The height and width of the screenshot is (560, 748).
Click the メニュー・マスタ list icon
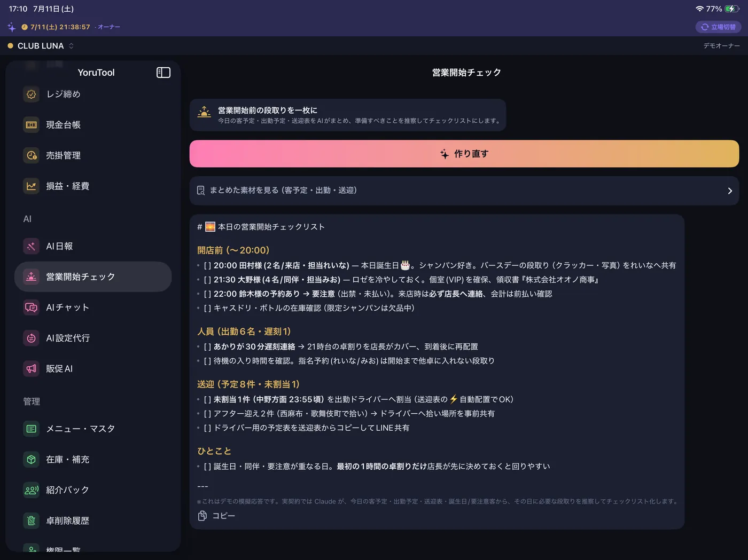point(32,429)
